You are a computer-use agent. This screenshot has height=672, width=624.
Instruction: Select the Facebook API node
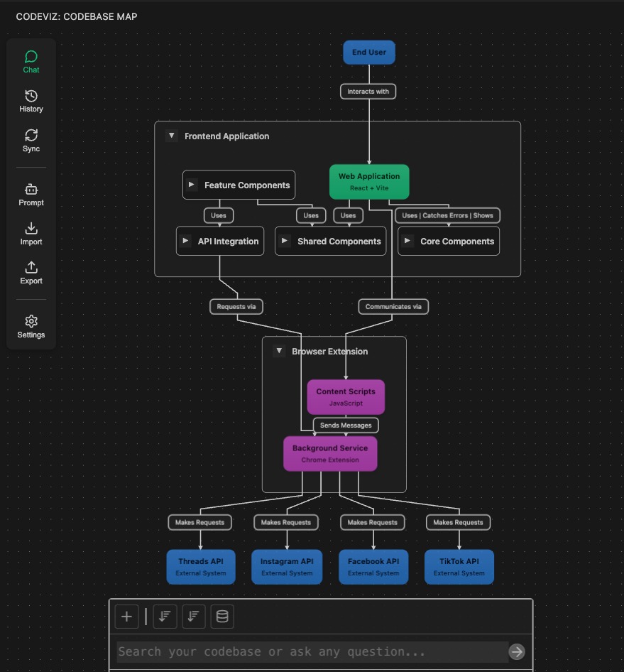click(x=373, y=567)
